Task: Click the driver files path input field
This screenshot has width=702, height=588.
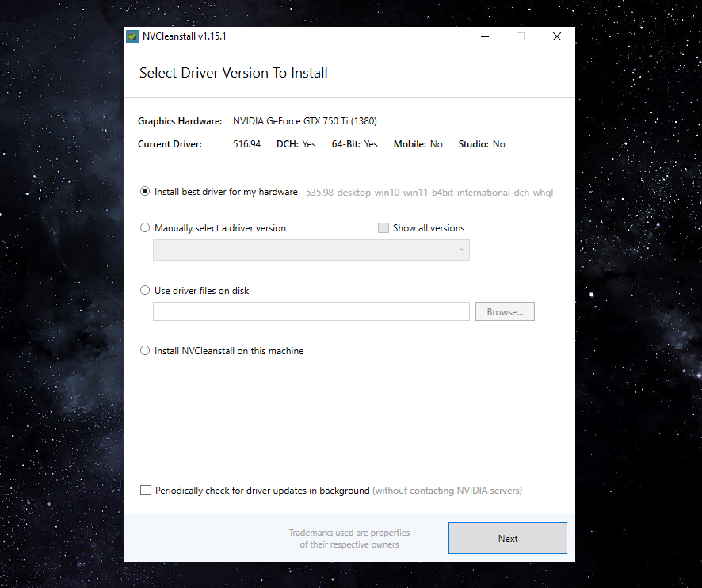Action: coord(311,311)
